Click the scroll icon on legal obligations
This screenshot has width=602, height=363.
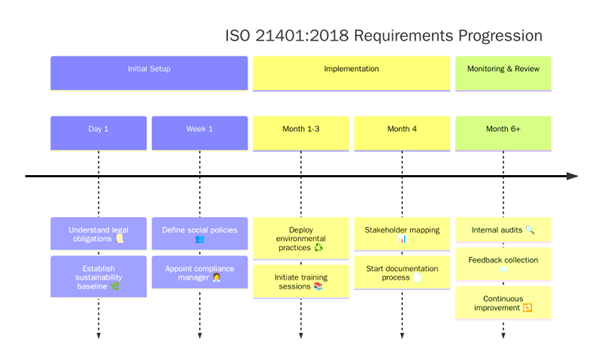point(119,239)
